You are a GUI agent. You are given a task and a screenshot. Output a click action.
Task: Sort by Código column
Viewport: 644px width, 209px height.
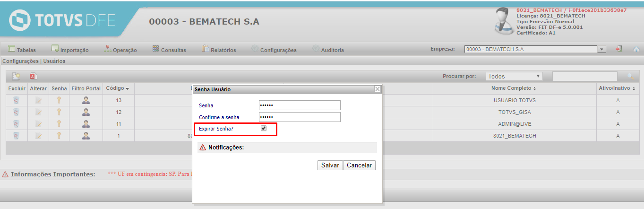coord(117,88)
